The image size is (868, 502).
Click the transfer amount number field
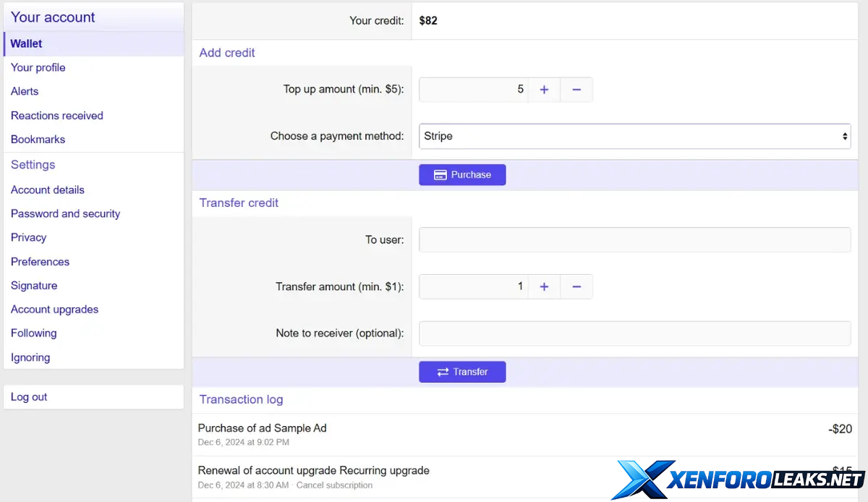pyautogui.click(x=474, y=286)
